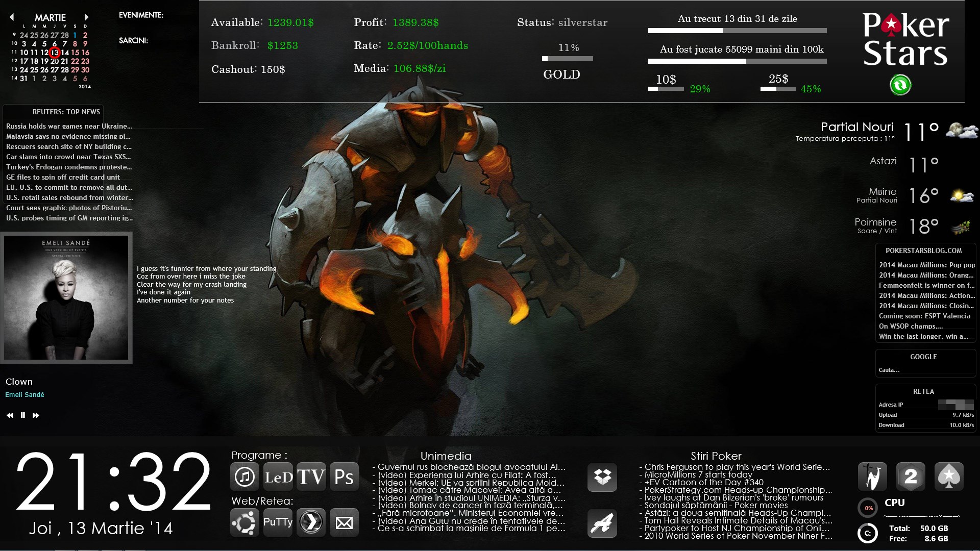Click the Unimedia feed title

(446, 456)
